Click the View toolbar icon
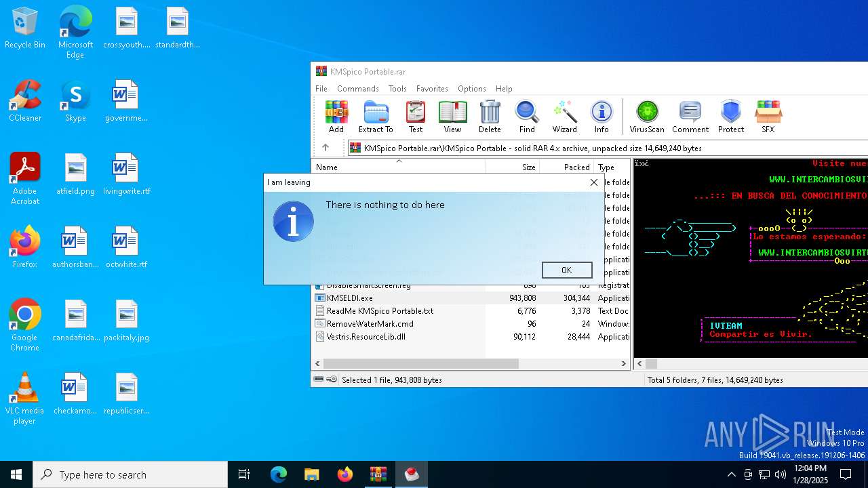 452,117
